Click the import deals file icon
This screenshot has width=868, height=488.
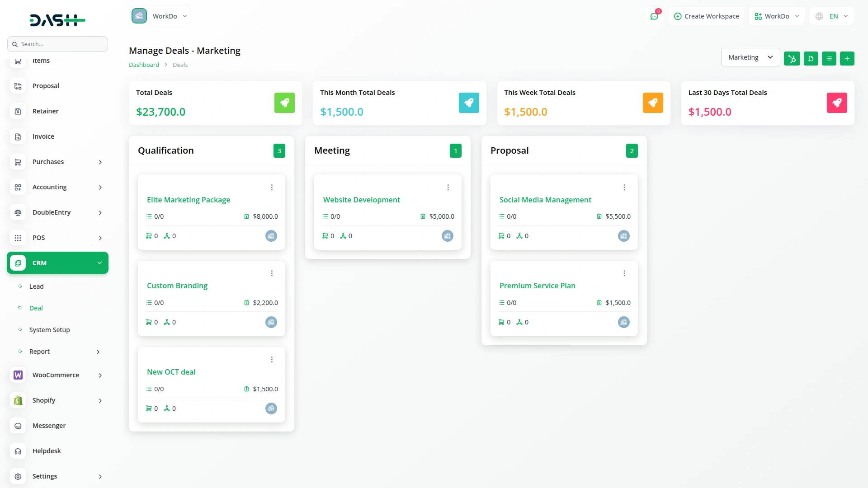tap(811, 58)
